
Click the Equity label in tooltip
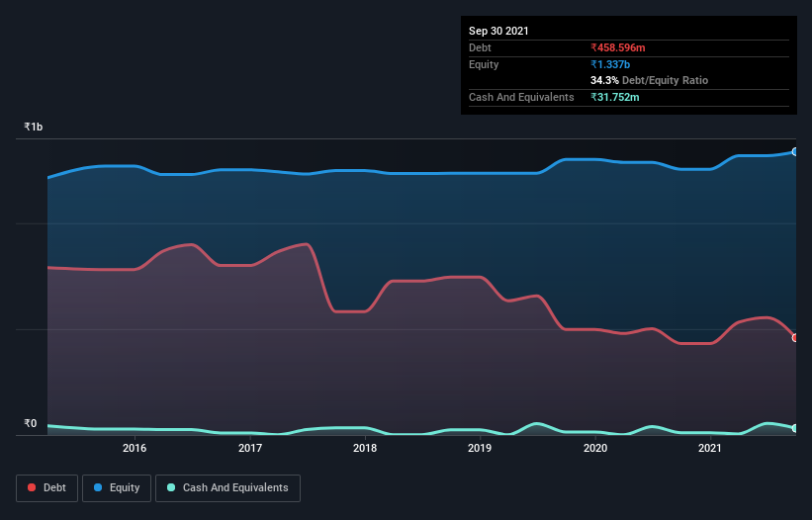pyautogui.click(x=484, y=64)
